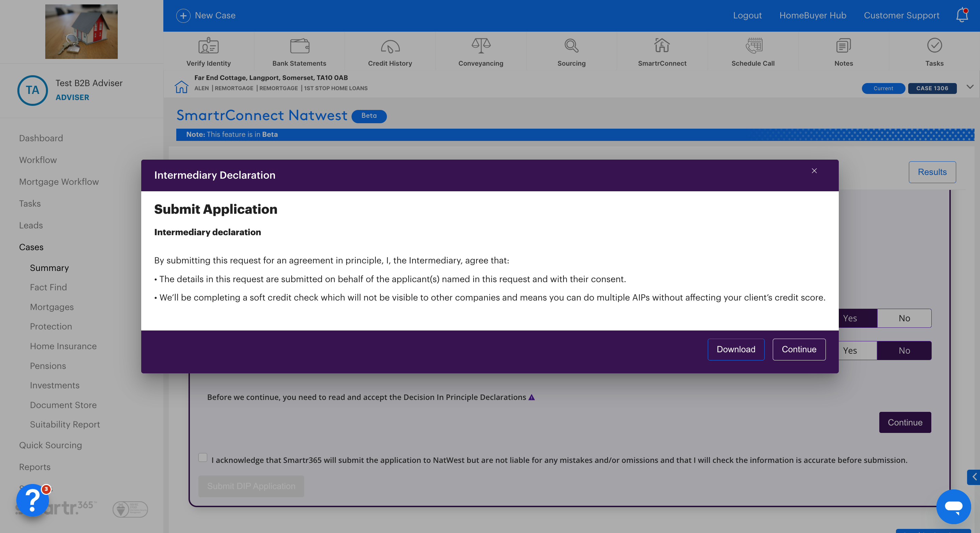Viewport: 980px width, 533px height.
Task: Click the background Continue button
Action: pyautogui.click(x=905, y=422)
